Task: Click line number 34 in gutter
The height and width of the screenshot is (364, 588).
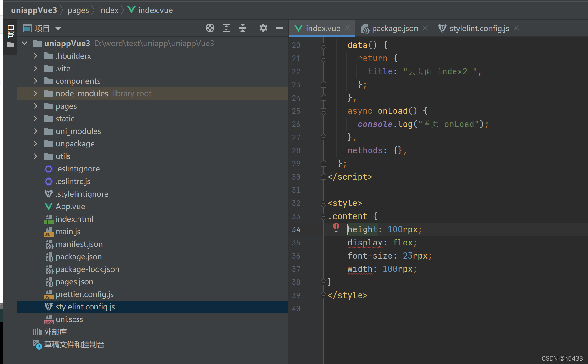Action: click(x=296, y=230)
